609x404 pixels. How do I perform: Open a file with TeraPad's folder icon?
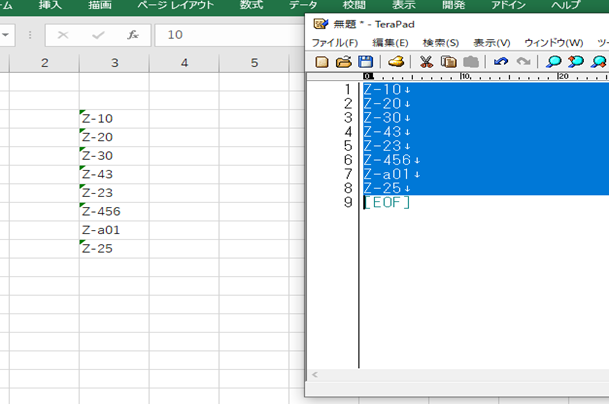pos(343,62)
